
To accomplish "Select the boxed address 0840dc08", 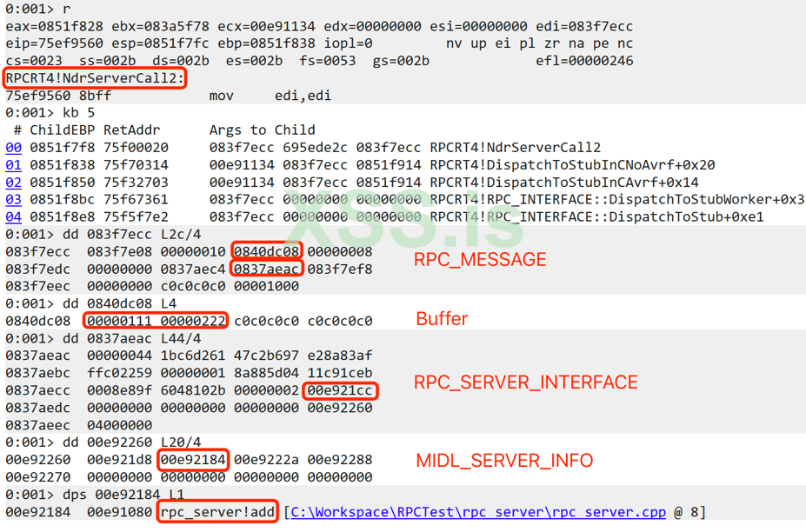I will click(266, 251).
